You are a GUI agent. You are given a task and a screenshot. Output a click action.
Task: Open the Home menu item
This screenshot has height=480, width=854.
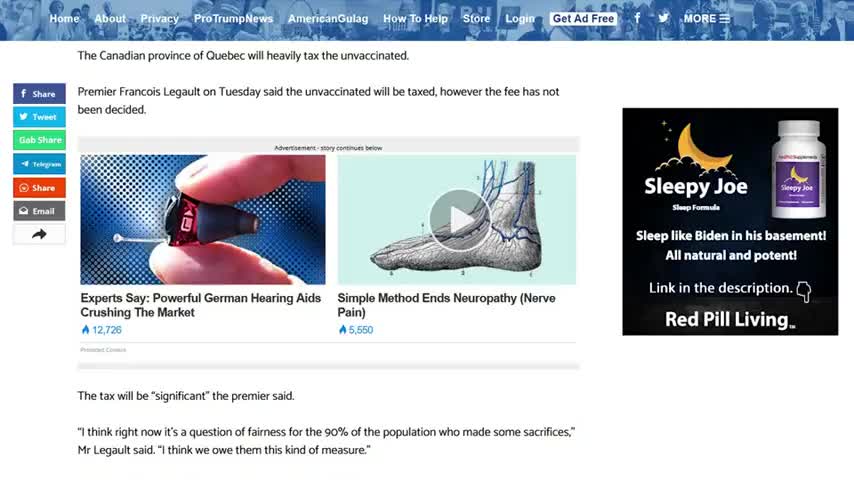pos(64,19)
